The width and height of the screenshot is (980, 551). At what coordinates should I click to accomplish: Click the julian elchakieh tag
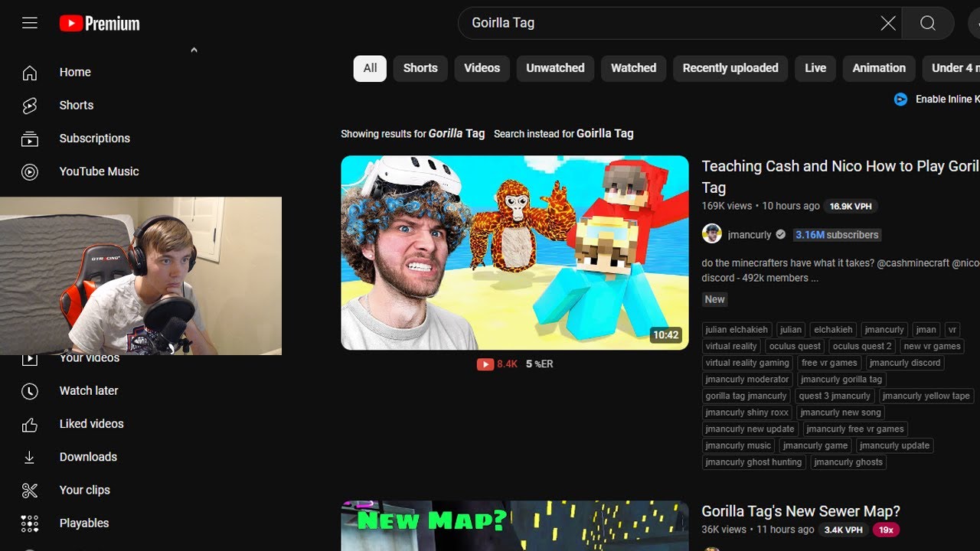[737, 330]
